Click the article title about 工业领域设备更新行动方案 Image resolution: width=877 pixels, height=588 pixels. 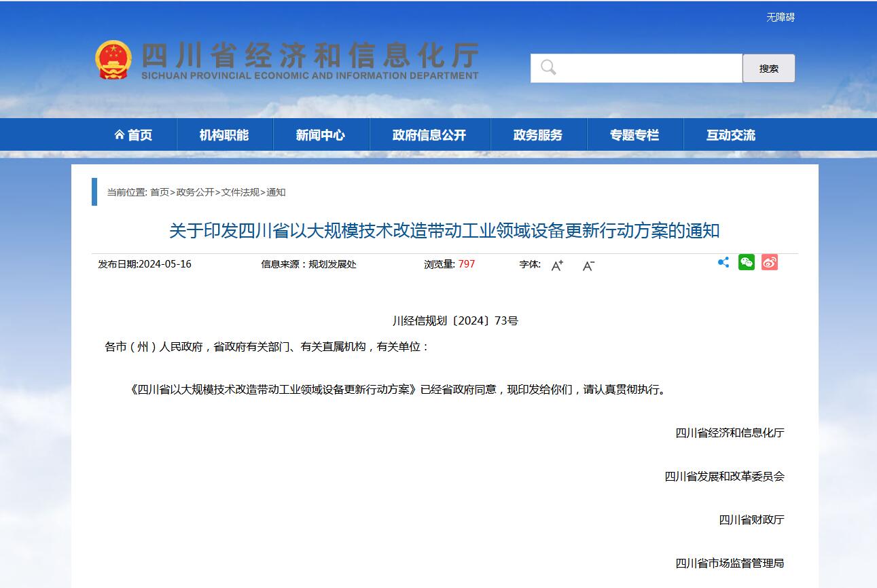[x=444, y=231]
